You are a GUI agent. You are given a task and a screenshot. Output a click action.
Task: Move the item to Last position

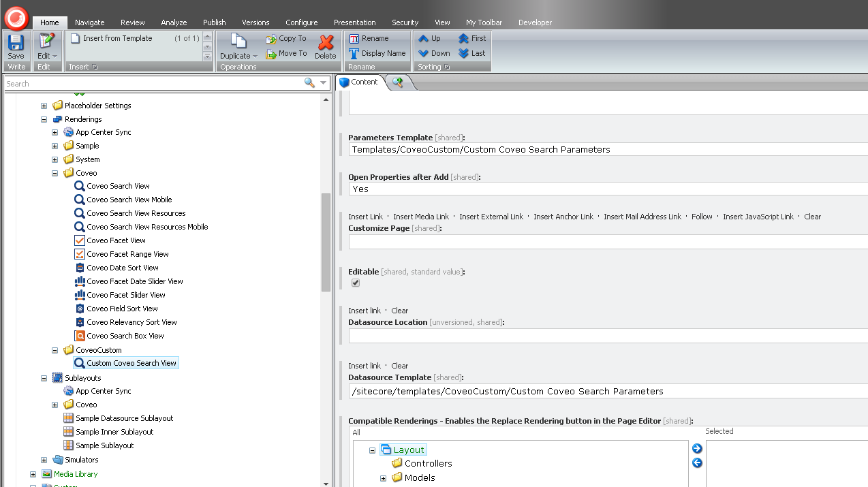pyautogui.click(x=472, y=54)
